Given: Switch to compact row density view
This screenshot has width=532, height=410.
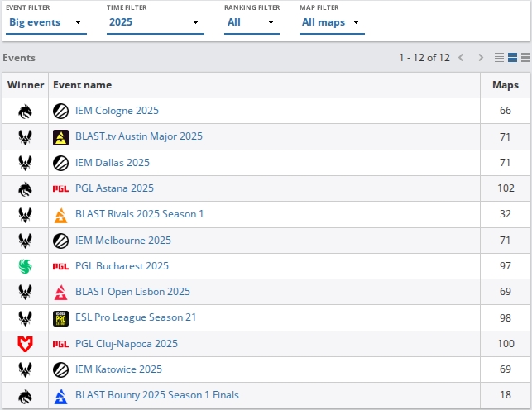Looking at the screenshot, I should point(499,58).
